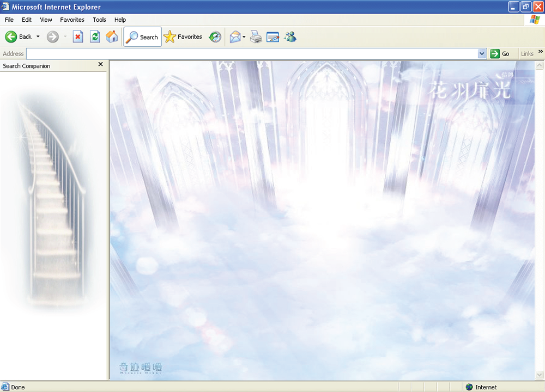
Task: Open the Messenger people icon
Action: click(290, 36)
